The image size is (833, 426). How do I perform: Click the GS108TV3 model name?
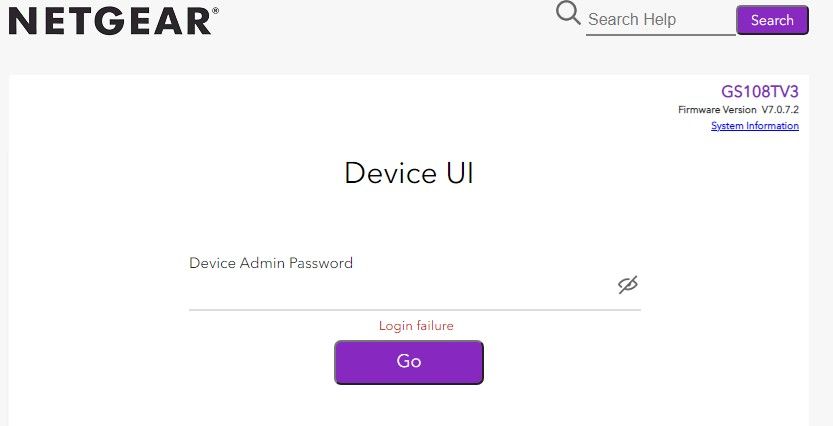click(x=759, y=91)
